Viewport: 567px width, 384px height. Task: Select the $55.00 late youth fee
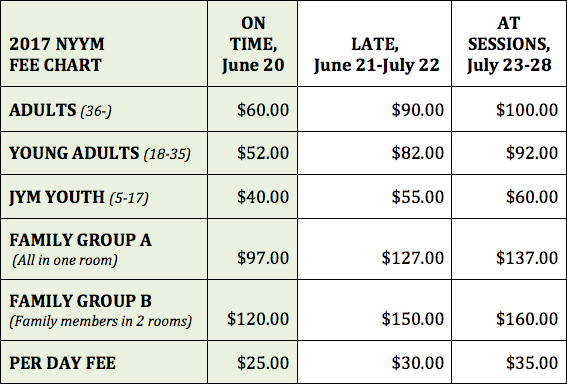tap(418, 197)
